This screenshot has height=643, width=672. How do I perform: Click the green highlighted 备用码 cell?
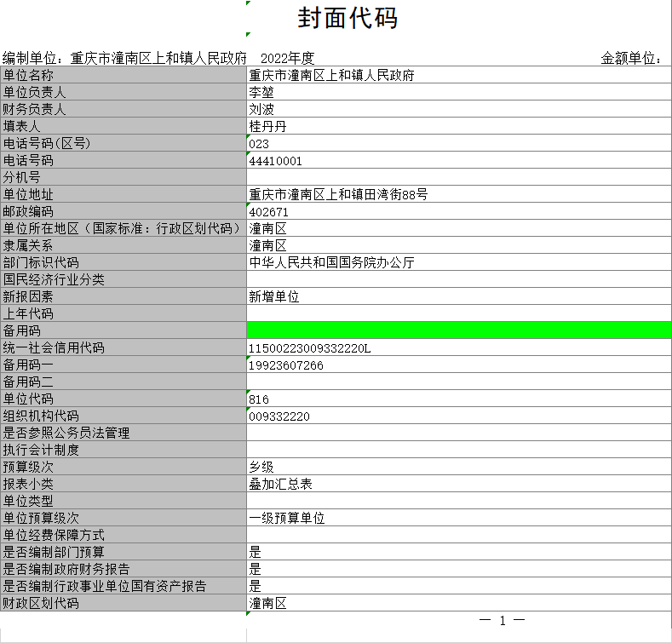click(x=459, y=330)
